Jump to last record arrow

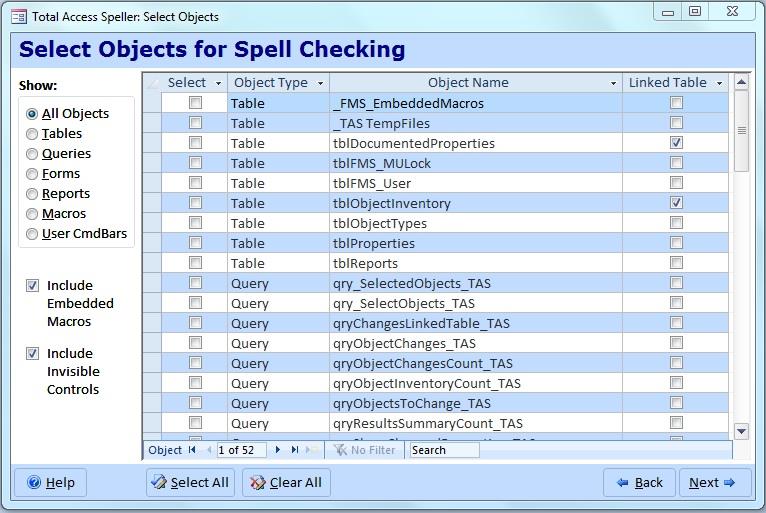(x=295, y=450)
